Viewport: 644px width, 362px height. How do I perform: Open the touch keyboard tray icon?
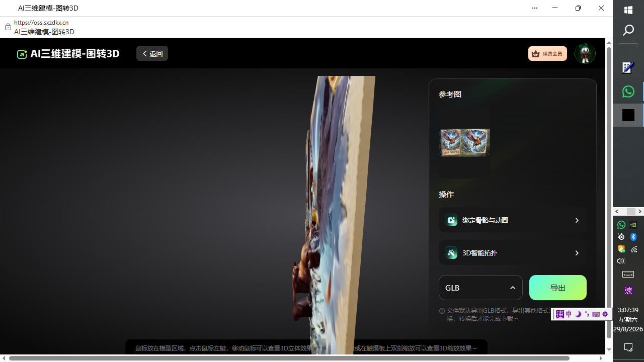tap(628, 275)
